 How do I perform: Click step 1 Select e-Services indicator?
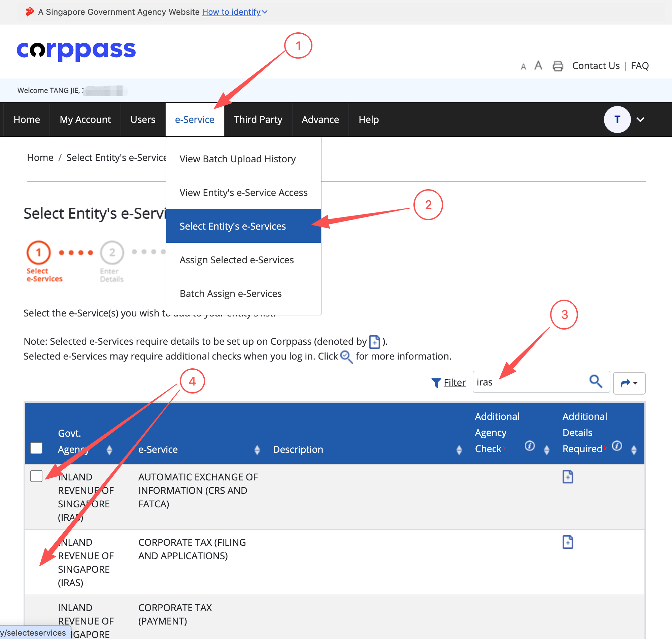44,262
